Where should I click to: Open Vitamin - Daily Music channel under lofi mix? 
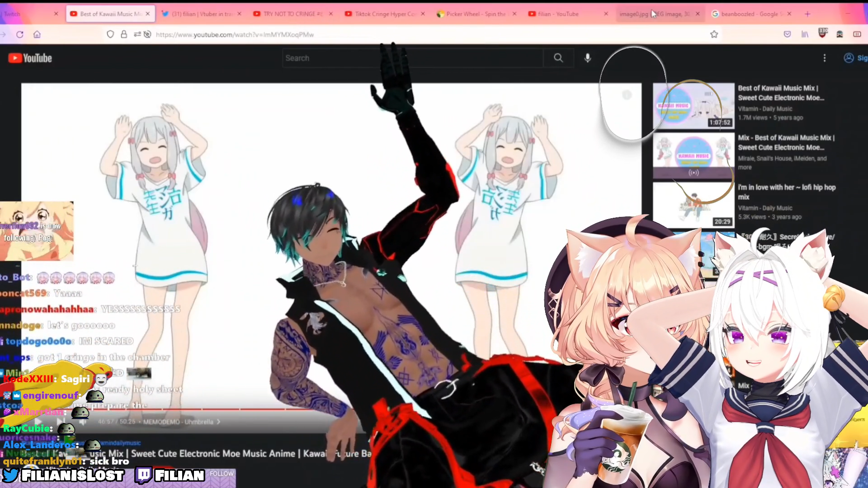[765, 208]
